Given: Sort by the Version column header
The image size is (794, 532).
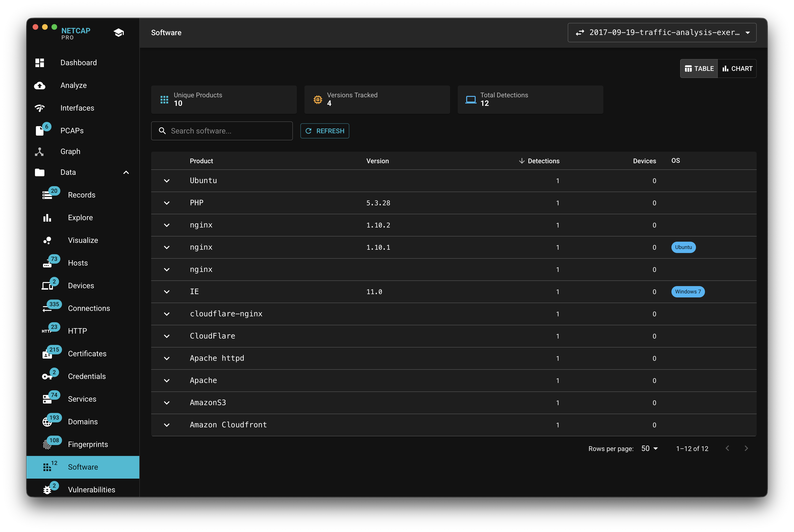Looking at the screenshot, I should tap(377, 161).
